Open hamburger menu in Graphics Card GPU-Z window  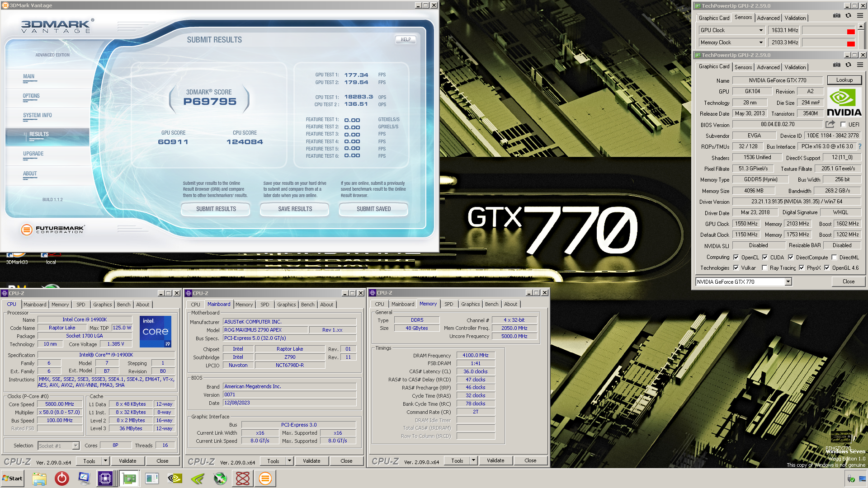pyautogui.click(x=860, y=65)
